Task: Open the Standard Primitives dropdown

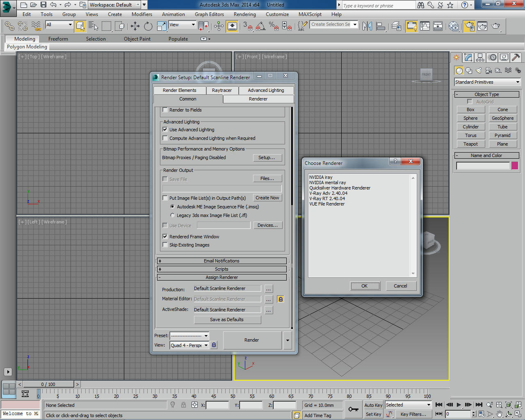Action: [487, 82]
